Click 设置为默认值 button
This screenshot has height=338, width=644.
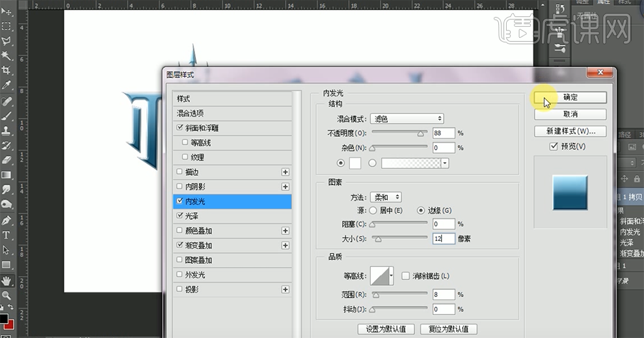(x=386, y=329)
